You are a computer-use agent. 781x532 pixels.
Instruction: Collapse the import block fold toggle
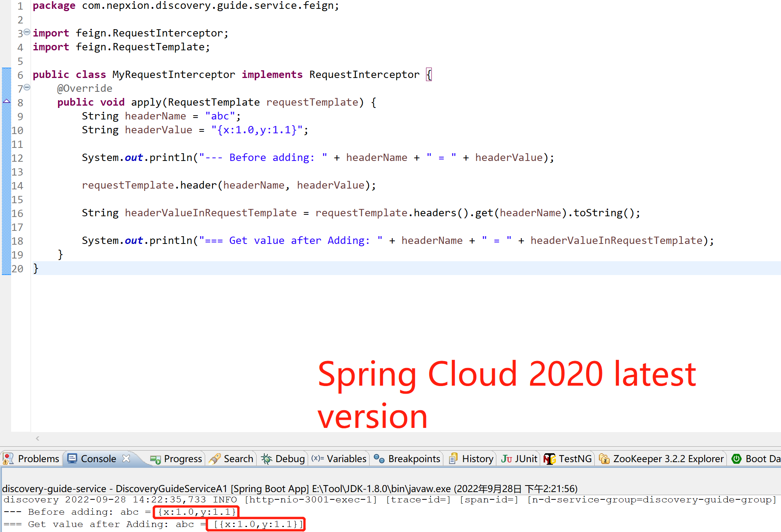(27, 32)
